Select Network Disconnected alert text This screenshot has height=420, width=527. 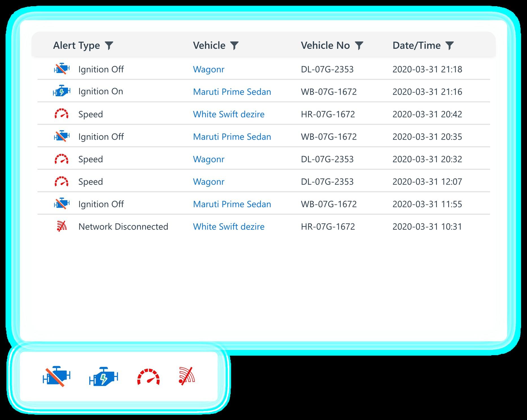click(123, 227)
